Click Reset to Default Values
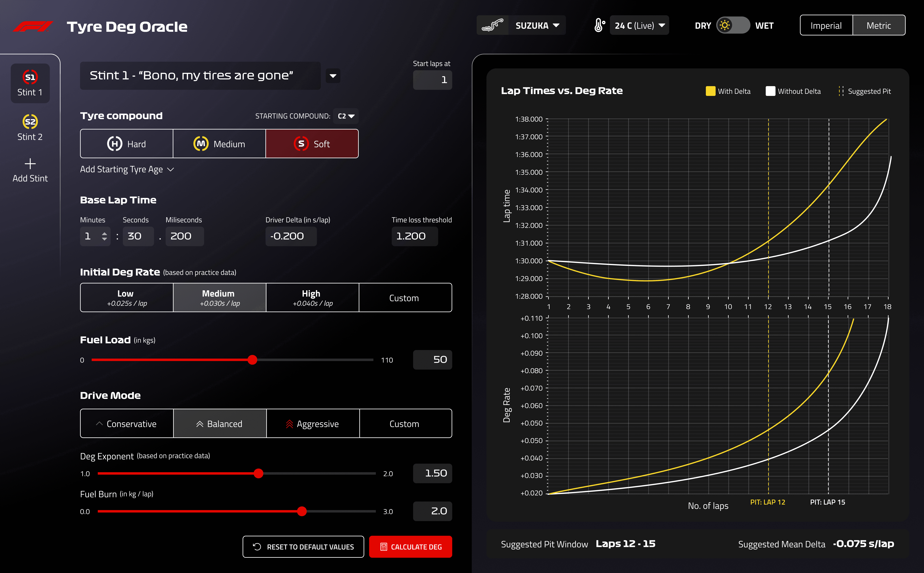 tap(303, 547)
